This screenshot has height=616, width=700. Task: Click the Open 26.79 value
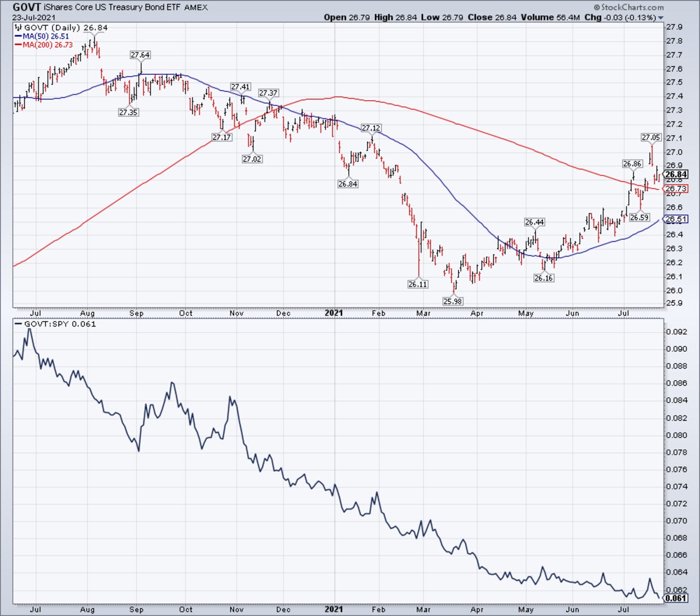346,17
